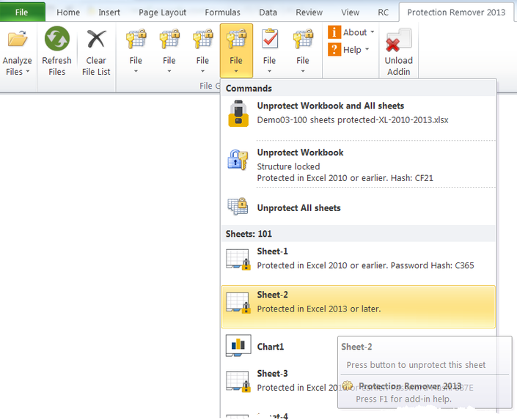This screenshot has width=517, height=420.
Task: Select the highlighted Sheet-2 entry
Action: pyautogui.click(x=359, y=306)
